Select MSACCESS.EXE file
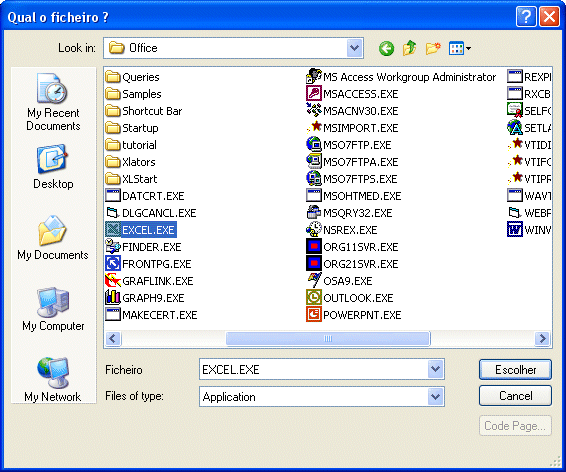The image size is (566, 472). click(352, 94)
